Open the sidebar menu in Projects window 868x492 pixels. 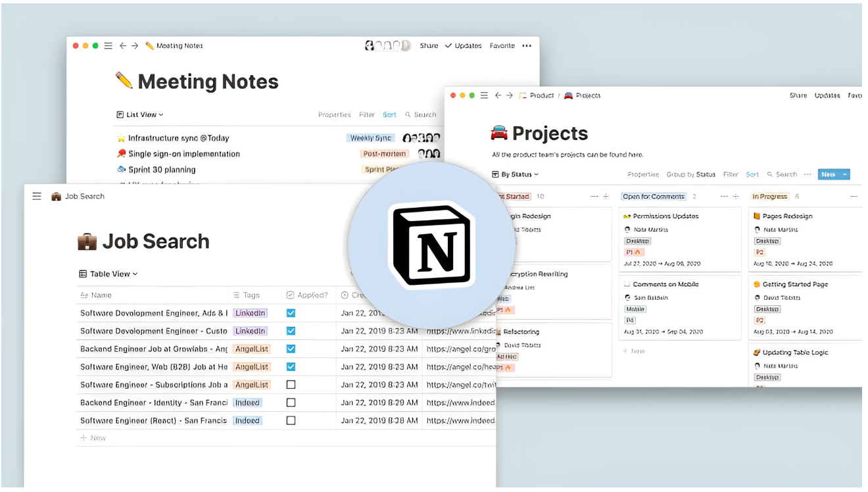click(x=485, y=95)
